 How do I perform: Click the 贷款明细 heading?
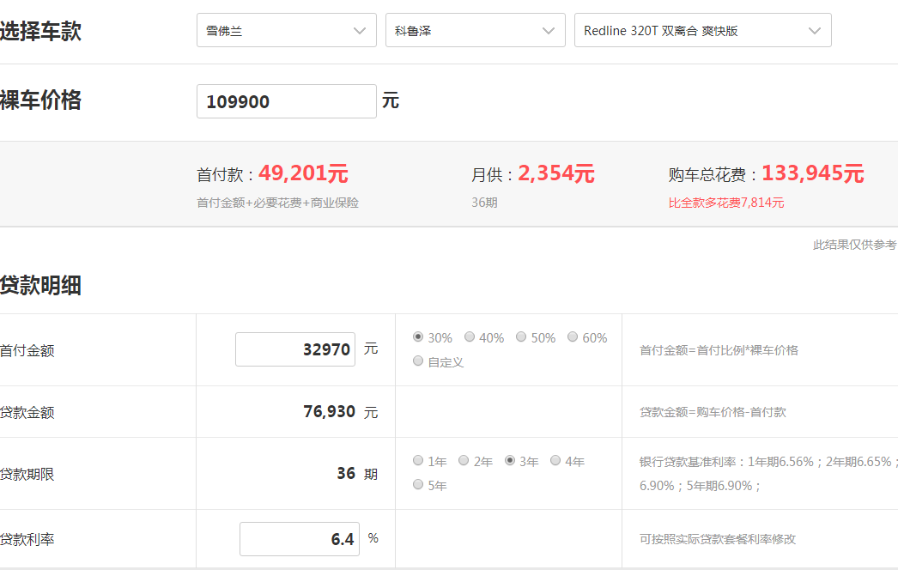pos(40,285)
